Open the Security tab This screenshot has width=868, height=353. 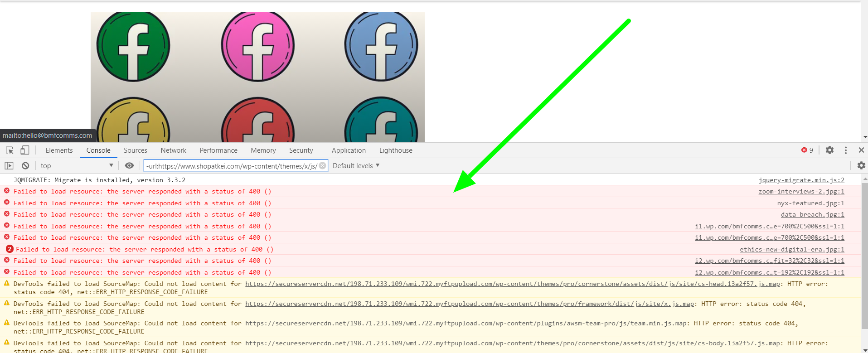(x=301, y=150)
